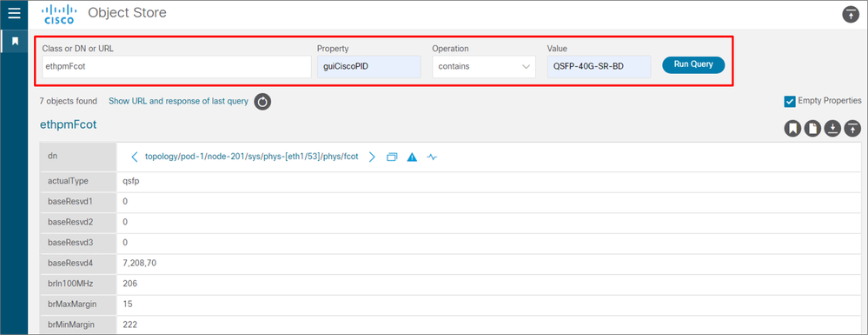Click the Run Query button
868x335 pixels.
693,64
